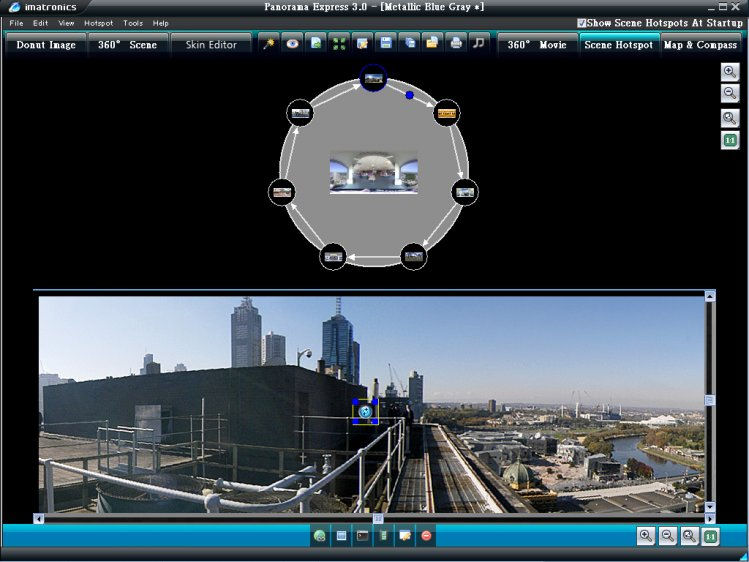Click the yellow open folder icon

pyautogui.click(x=432, y=44)
